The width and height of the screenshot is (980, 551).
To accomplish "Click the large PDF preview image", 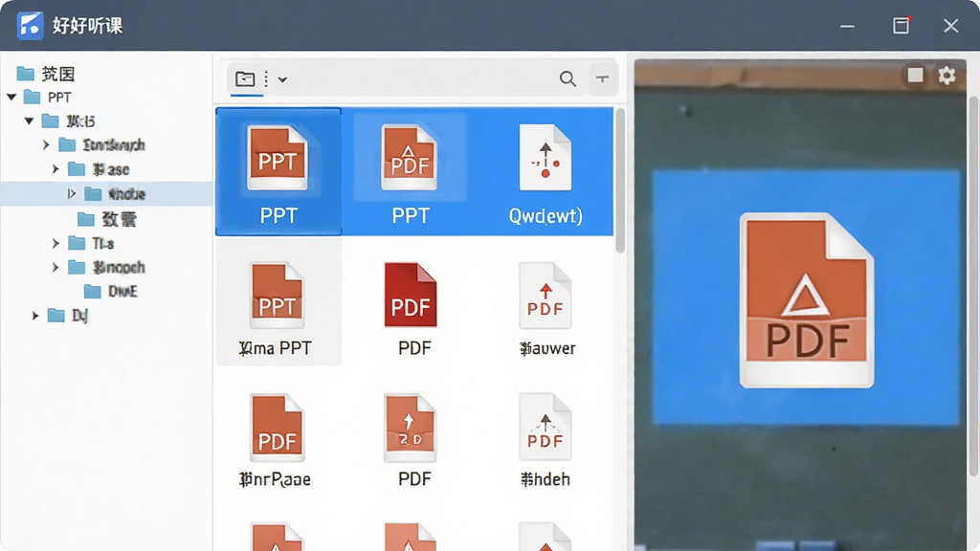I will point(806,298).
